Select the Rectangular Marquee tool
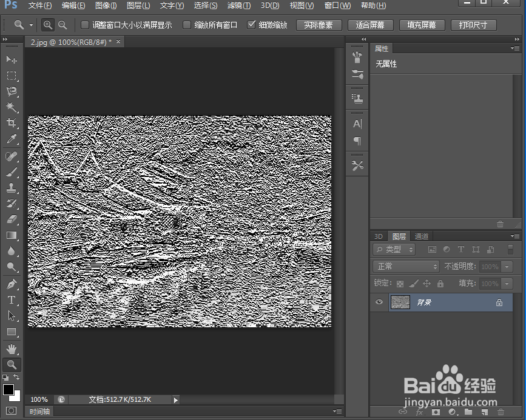The height and width of the screenshot is (420, 526). click(12, 75)
